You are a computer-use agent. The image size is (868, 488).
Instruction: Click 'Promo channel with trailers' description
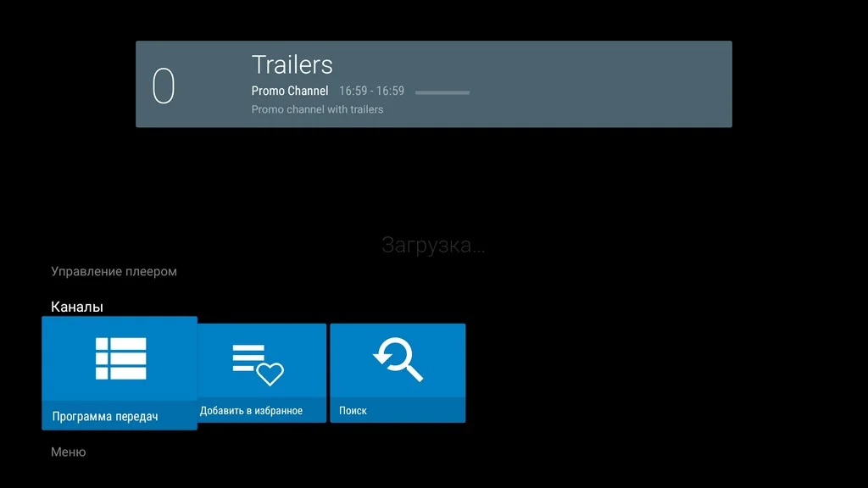coord(317,109)
